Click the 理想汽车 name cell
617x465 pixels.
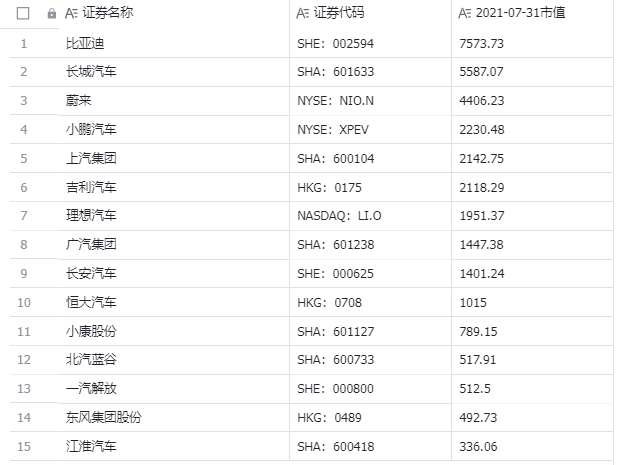tap(91, 216)
